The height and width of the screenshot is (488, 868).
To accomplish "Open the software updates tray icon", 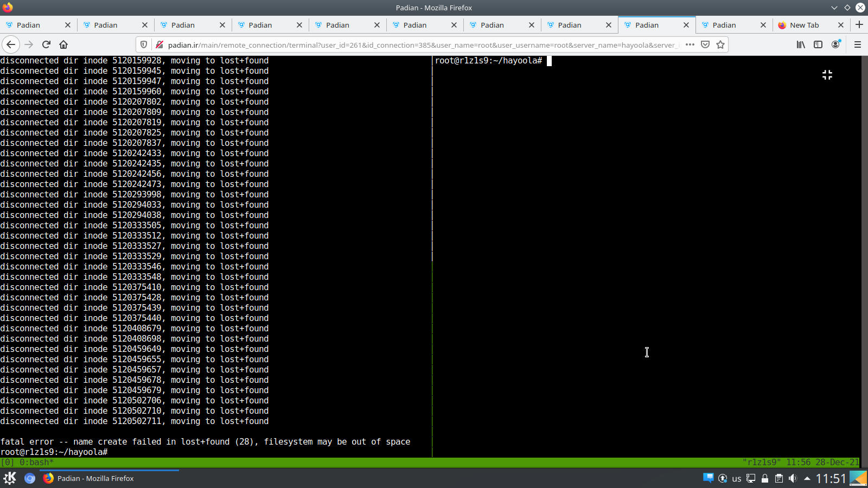I will pyautogui.click(x=723, y=478).
